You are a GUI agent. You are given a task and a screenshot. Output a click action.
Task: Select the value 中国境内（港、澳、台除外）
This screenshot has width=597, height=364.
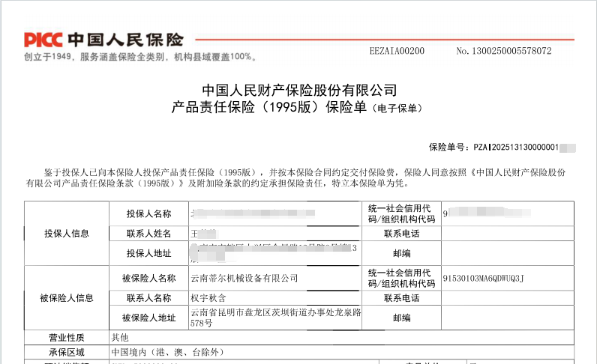tap(167, 352)
